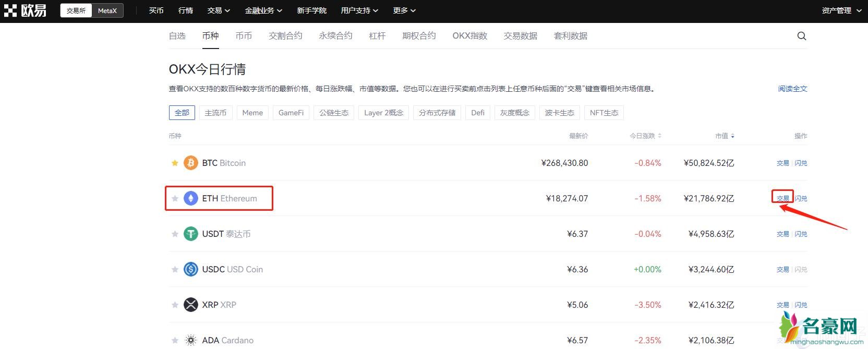Open 交易 link for USDC
This screenshot has height=349, width=868.
(x=783, y=269)
